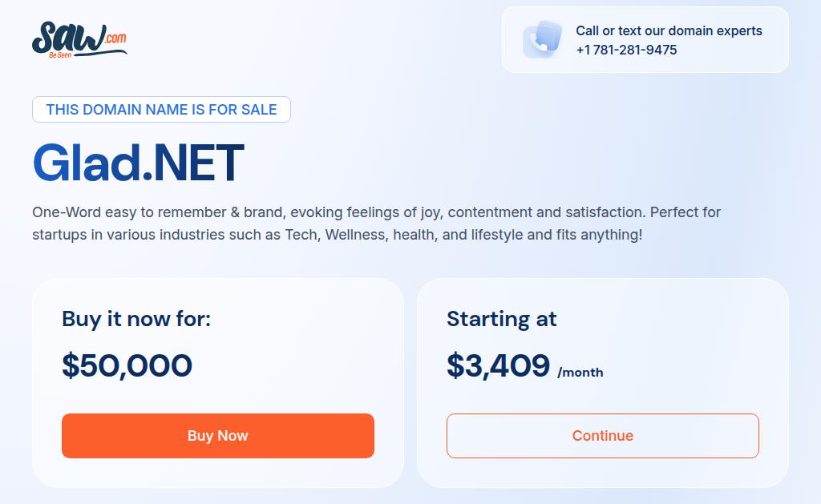Click the $50,000 price
The width and height of the screenshot is (821, 504).
point(127,365)
